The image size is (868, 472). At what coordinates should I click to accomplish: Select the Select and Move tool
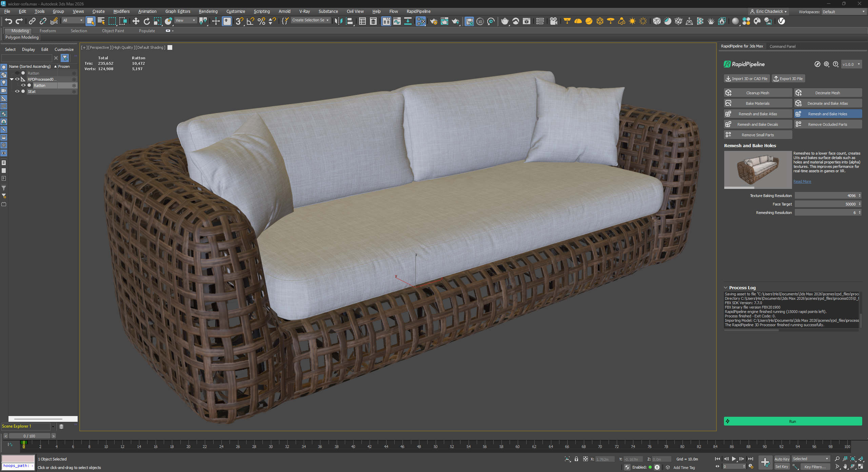[136, 21]
